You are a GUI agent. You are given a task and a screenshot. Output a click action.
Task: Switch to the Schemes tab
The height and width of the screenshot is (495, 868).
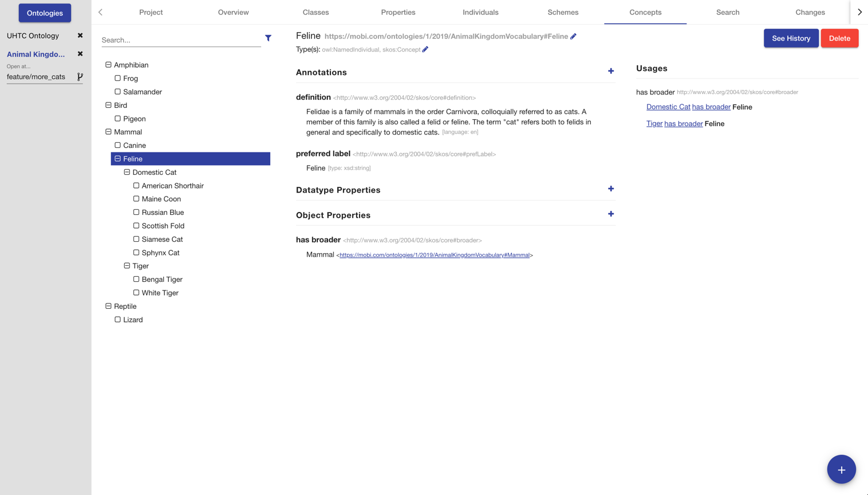[563, 12]
